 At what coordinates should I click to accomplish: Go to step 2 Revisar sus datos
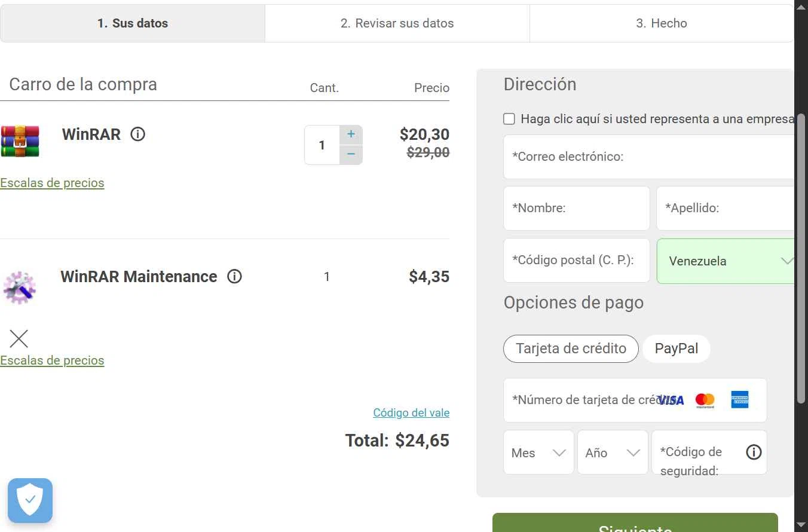tap(397, 23)
